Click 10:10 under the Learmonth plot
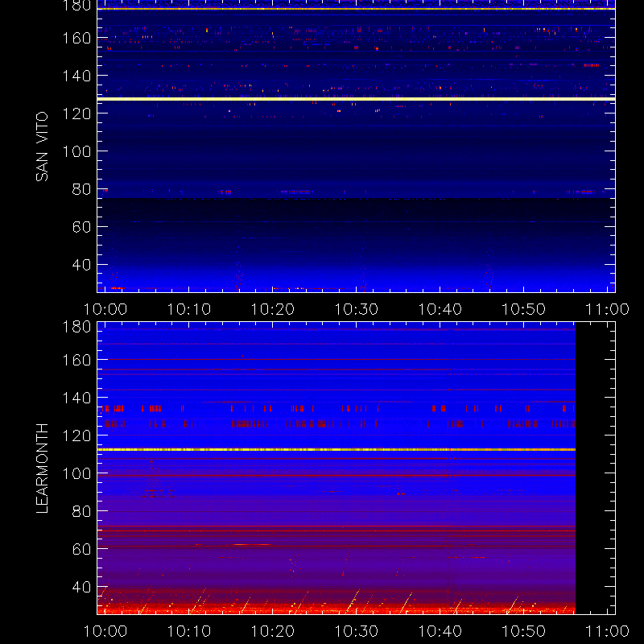Image resolution: width=644 pixels, height=644 pixels. point(189,631)
